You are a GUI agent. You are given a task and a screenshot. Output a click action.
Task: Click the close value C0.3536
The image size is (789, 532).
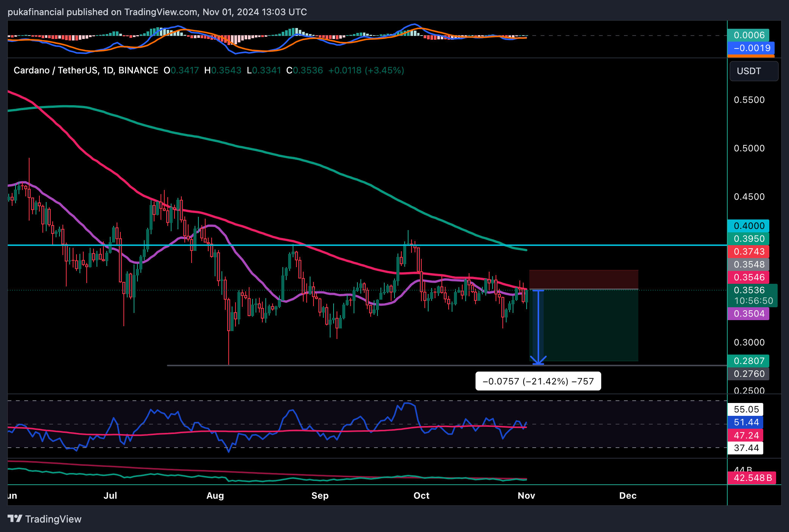[x=305, y=70]
